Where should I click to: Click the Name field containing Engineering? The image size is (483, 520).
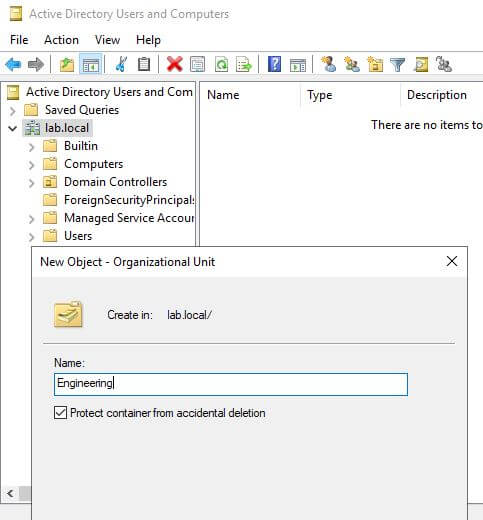(231, 384)
